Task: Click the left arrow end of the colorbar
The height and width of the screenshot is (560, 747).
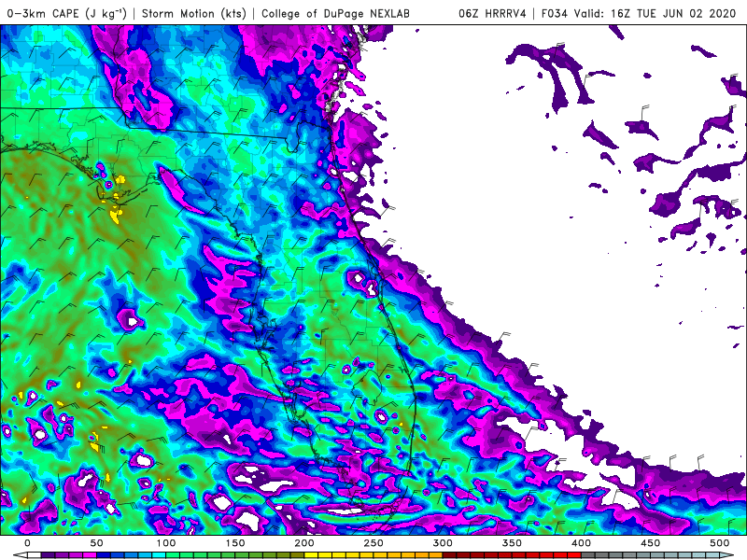Action: tap(20, 555)
